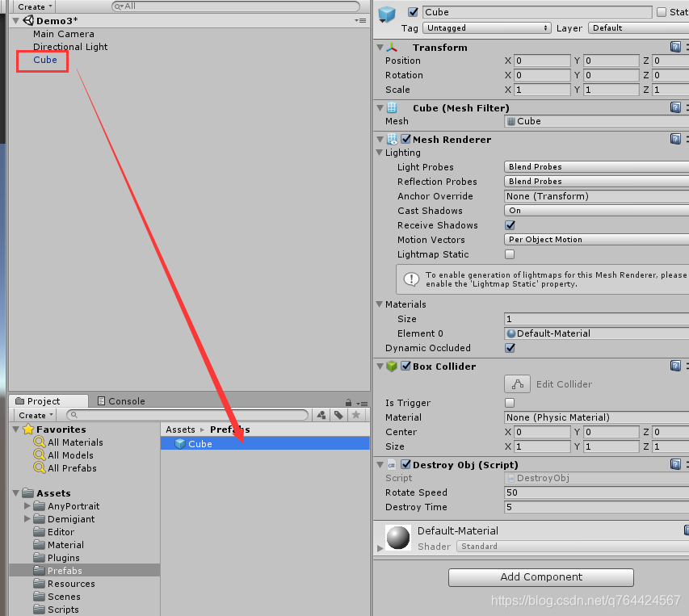Open the Transform component help icon
Image resolution: width=689 pixels, height=616 pixels.
click(675, 48)
